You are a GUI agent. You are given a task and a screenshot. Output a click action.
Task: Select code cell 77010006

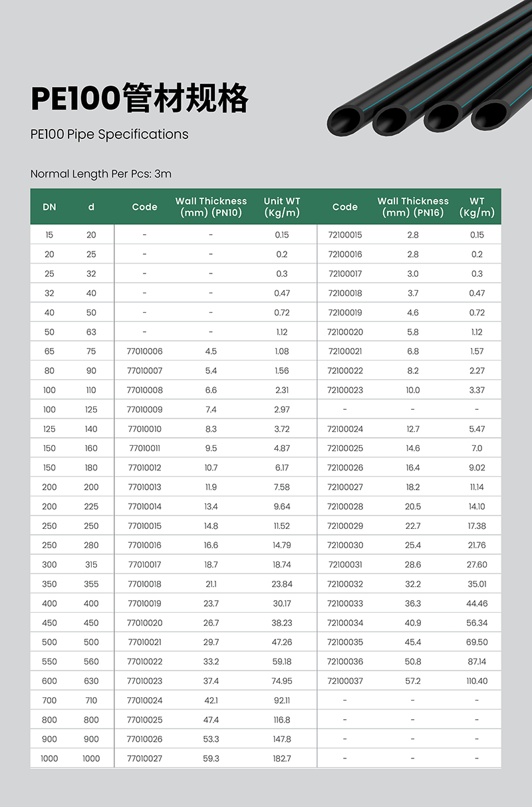point(144,351)
